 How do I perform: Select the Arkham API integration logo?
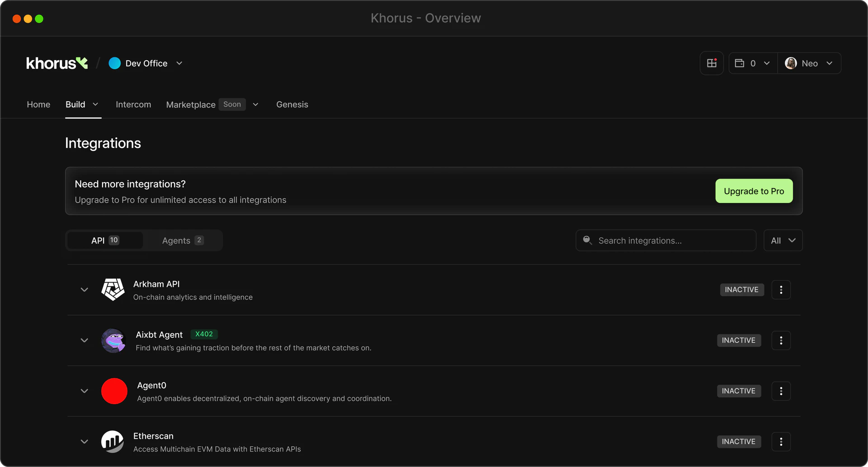point(113,289)
